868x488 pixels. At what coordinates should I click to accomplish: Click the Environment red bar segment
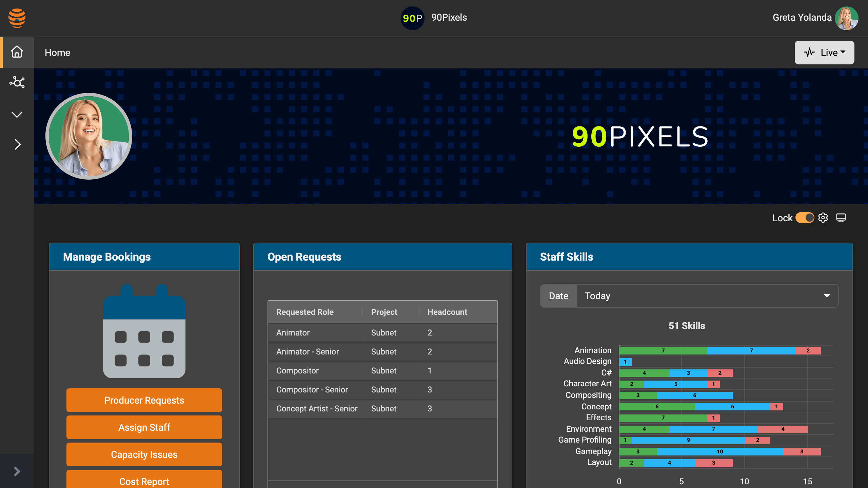tap(783, 429)
